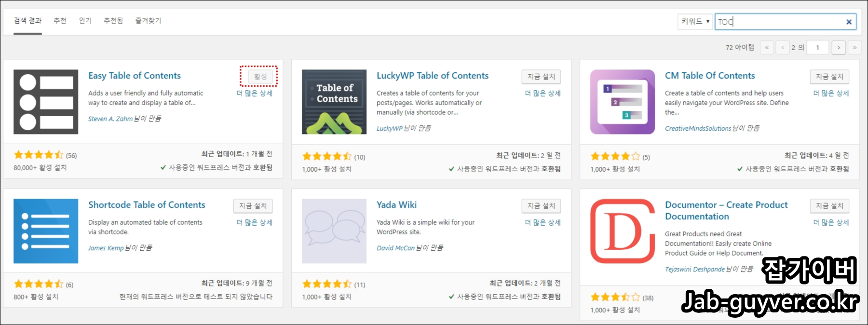View 더 많은 상세 for Yada Wiki
The height and width of the screenshot is (325, 868).
543,222
